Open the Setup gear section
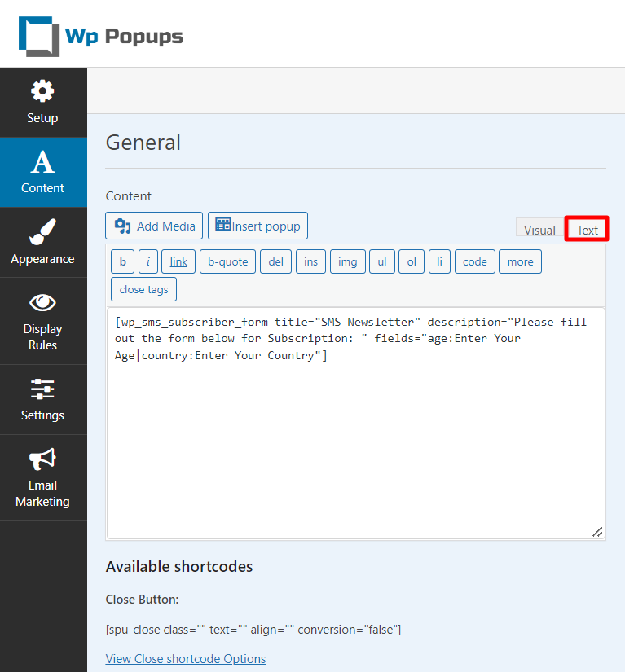This screenshot has width=625, height=672. [43, 103]
